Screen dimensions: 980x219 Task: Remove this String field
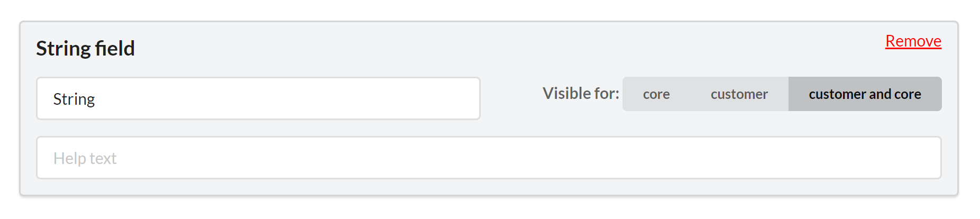click(913, 41)
